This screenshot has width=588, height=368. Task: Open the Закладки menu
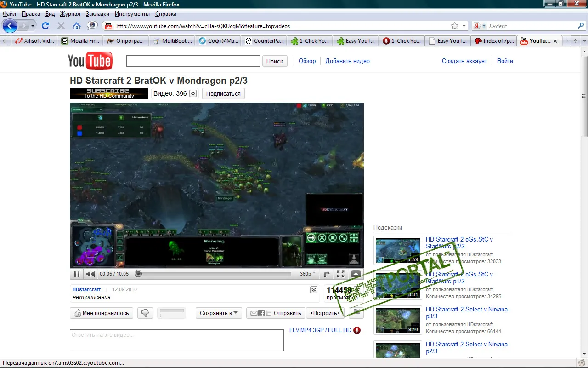[x=97, y=14]
